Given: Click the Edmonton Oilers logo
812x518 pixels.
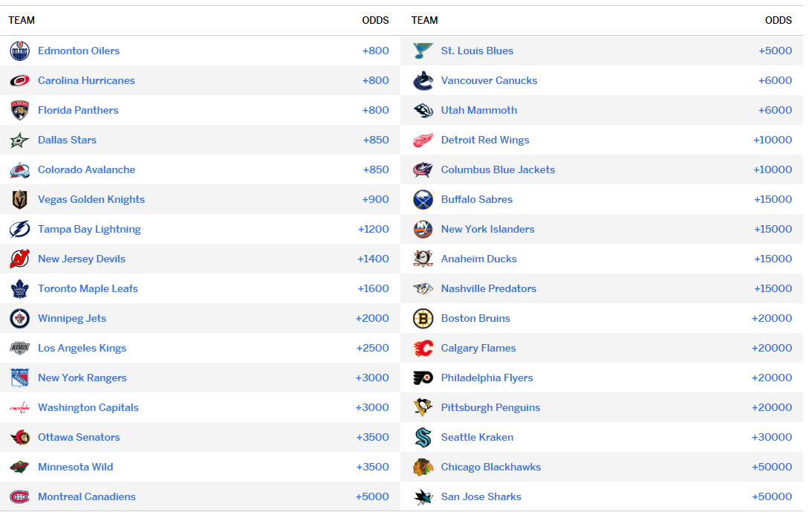Looking at the screenshot, I should 19,51.
